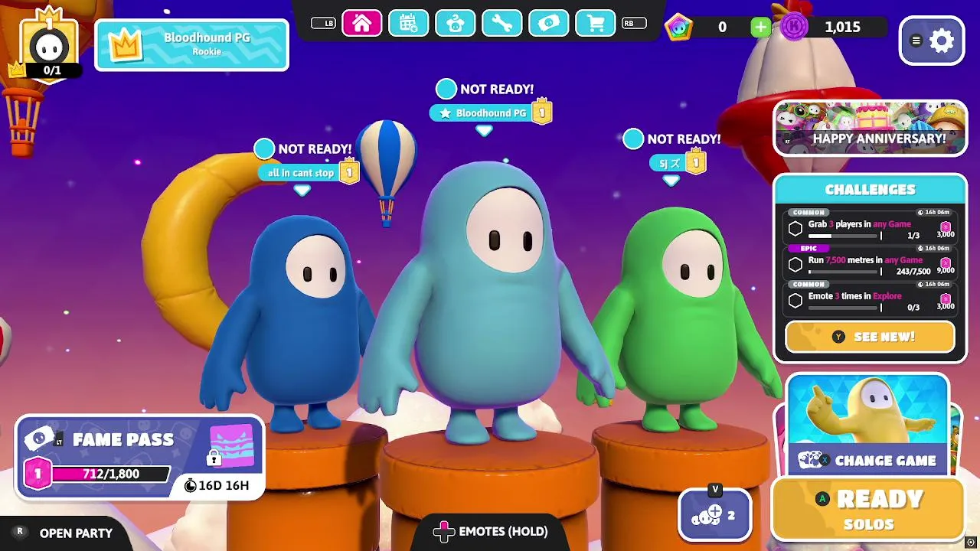Click the R stick icon beside Open Party
Viewport: 980px width, 551px height.
(20, 532)
